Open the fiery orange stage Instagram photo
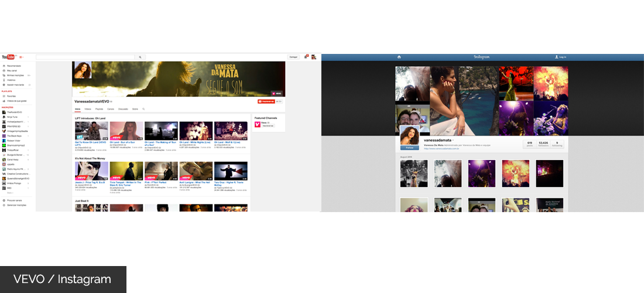Screen dimensions: 644x293 515,173
